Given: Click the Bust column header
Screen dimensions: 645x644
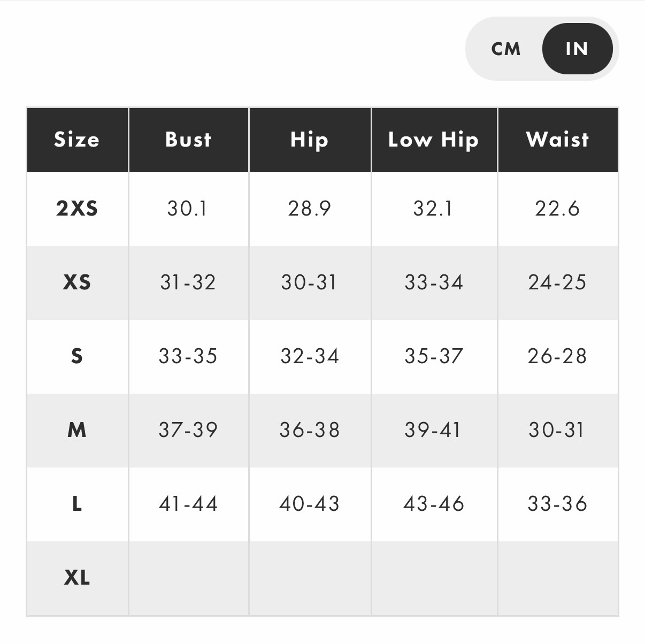Looking at the screenshot, I should click(188, 140).
